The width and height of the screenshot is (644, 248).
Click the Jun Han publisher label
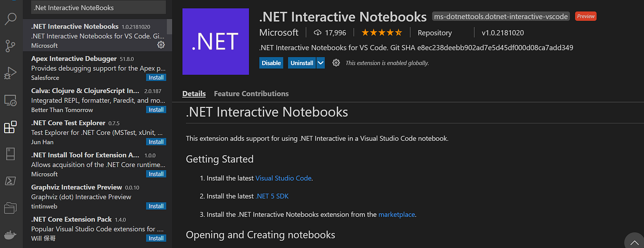pos(42,142)
